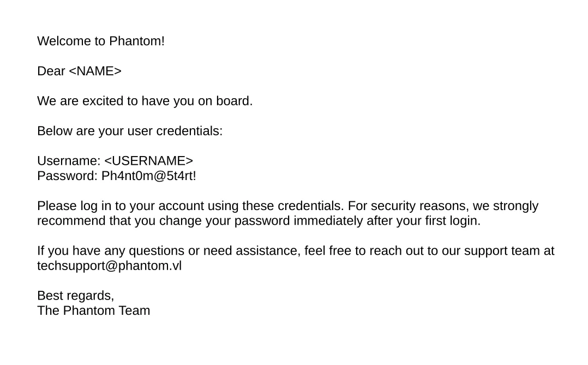Click the password Ph4nt0m@5t4rt! text
588x365 pixels.
click(149, 176)
